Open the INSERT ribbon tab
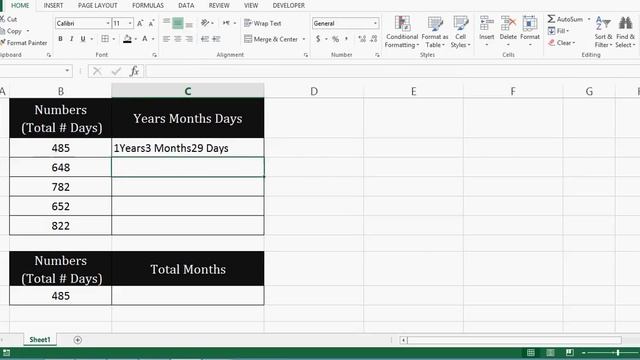This screenshot has height=360, width=640. pyautogui.click(x=53, y=5)
